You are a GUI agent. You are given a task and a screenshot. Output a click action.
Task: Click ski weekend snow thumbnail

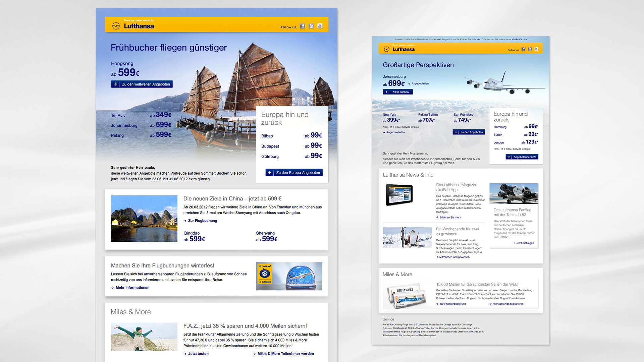[x=408, y=238]
